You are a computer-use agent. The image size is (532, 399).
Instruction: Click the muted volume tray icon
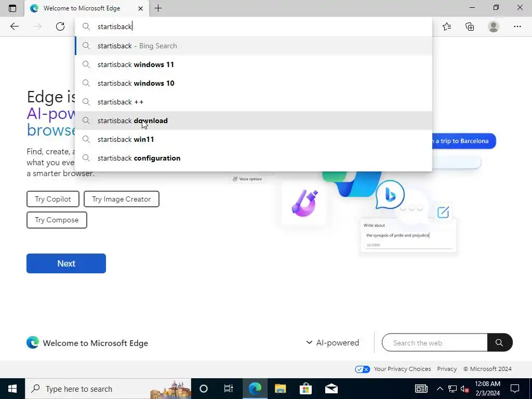tap(465, 389)
